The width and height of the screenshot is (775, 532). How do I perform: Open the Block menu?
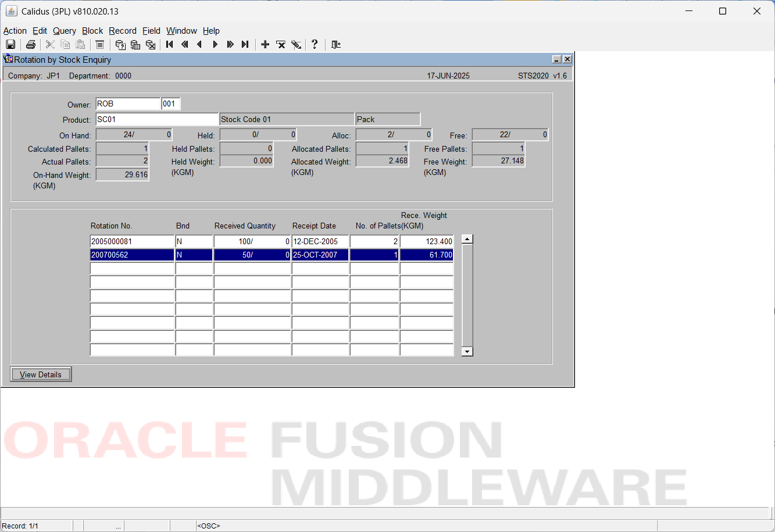[x=92, y=31]
